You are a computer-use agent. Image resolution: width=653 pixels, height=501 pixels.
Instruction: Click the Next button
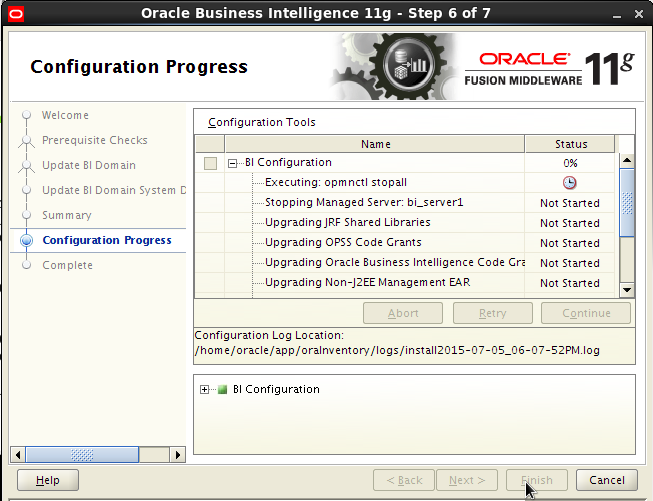coord(467,480)
